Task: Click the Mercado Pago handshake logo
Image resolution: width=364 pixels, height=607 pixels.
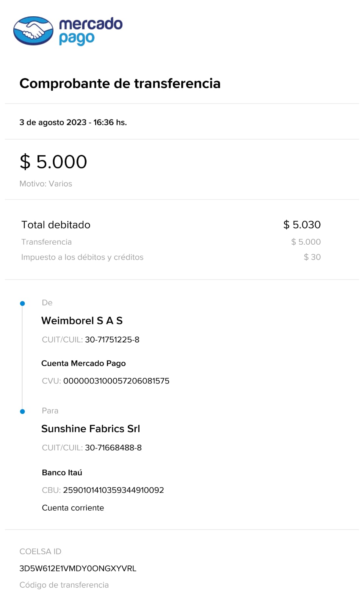Action: [x=33, y=31]
